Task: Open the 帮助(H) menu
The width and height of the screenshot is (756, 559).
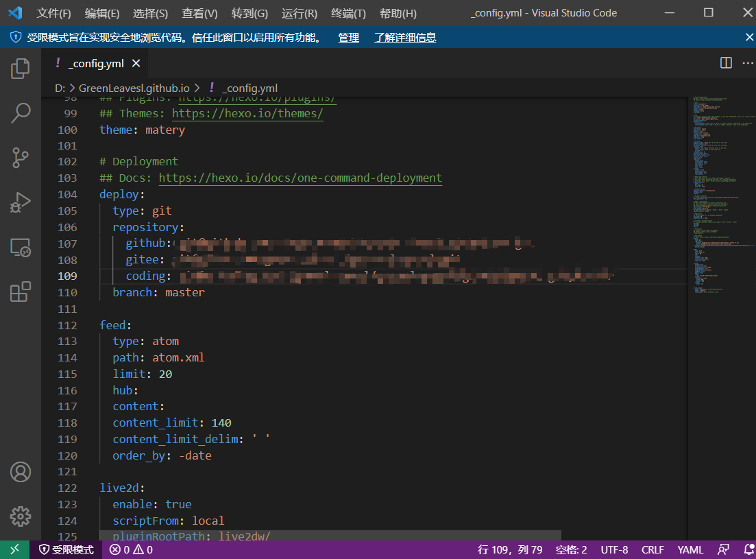Action: click(398, 14)
